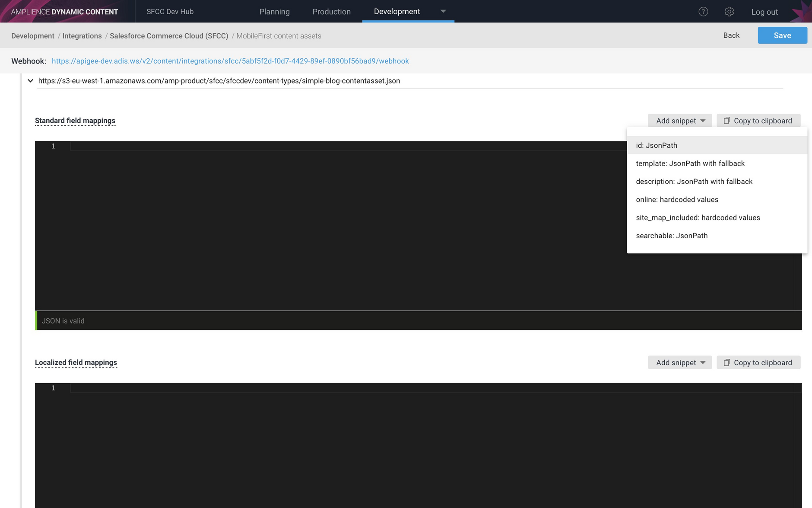Click line number 1 in Standard mappings editor
The height and width of the screenshot is (508, 812).
[x=53, y=146]
